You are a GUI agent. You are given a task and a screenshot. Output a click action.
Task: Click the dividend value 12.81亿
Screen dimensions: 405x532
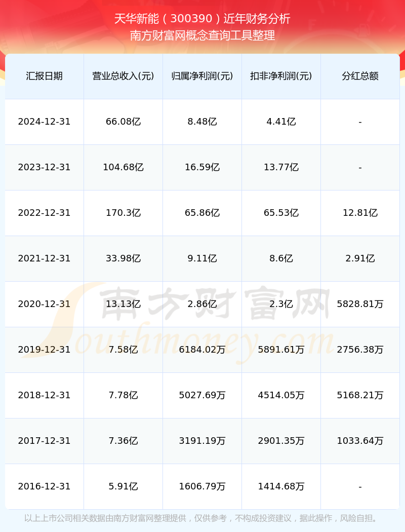click(x=360, y=213)
